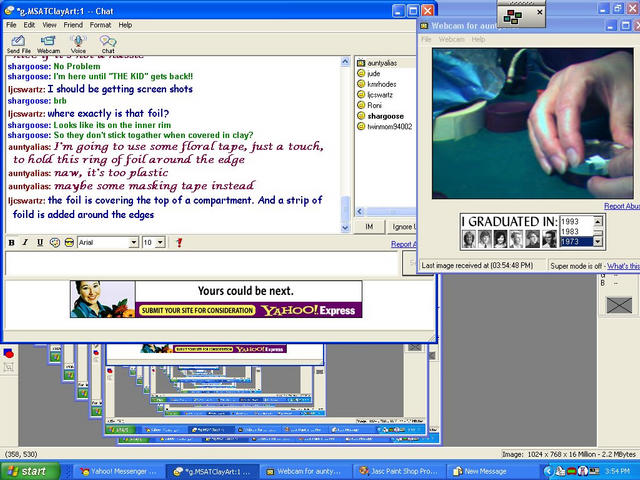Switch to Yahoo! Messenger taskbar item
This screenshot has height=480, width=640.
[118, 471]
